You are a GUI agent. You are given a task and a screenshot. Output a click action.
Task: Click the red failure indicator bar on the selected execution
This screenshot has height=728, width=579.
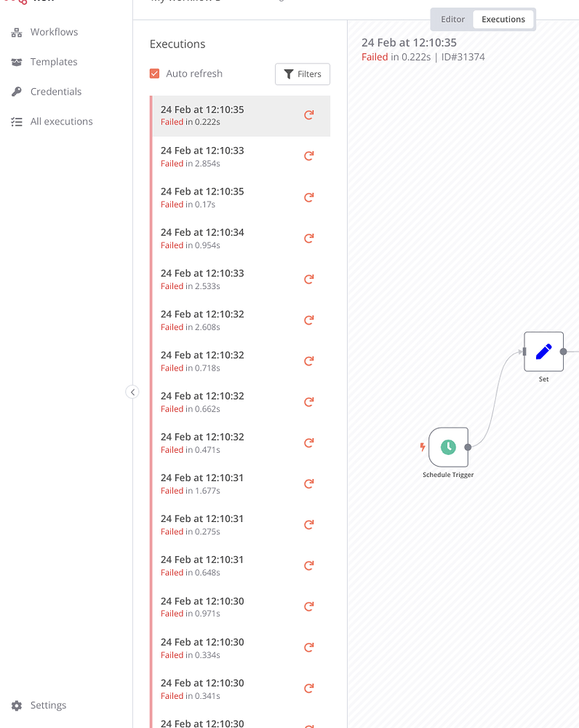151,115
